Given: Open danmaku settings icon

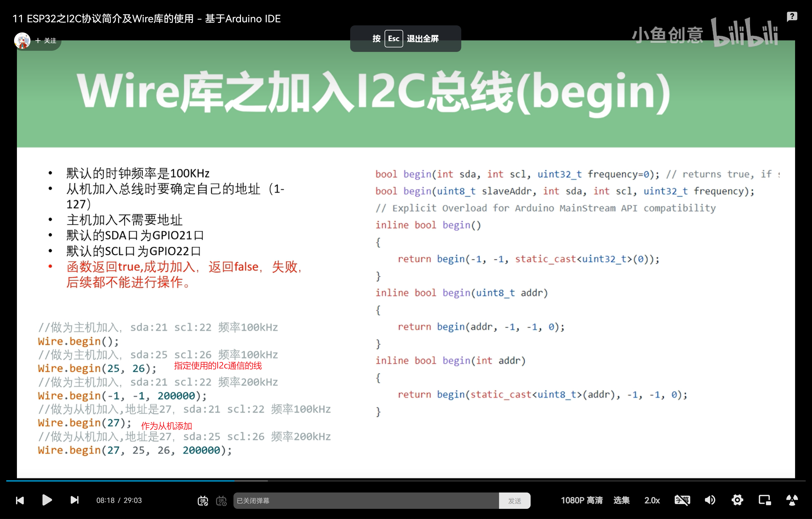Looking at the screenshot, I should pos(222,501).
